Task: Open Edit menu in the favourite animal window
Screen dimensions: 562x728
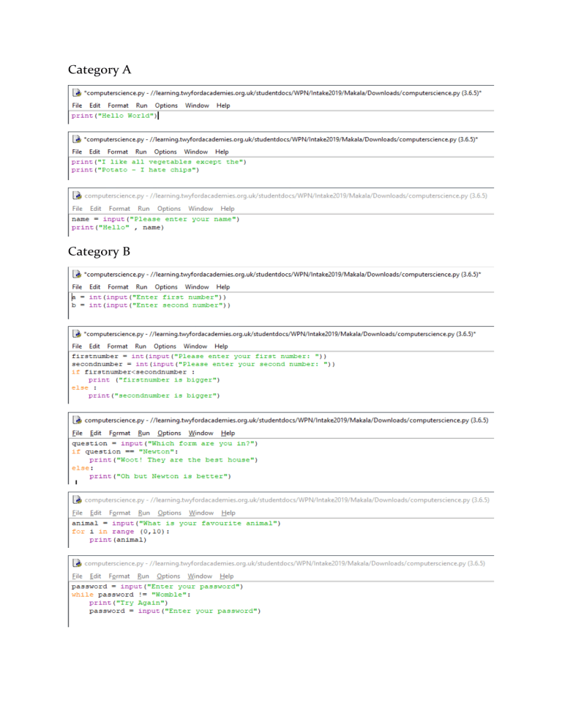Action: pos(96,513)
